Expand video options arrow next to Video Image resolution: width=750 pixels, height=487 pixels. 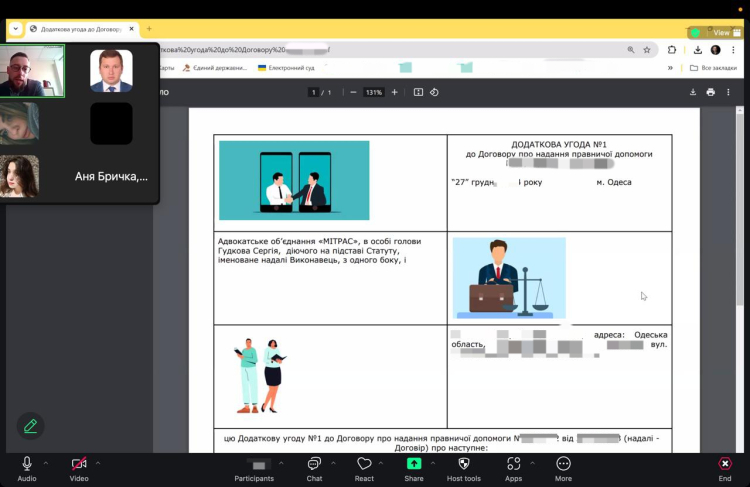(98, 463)
